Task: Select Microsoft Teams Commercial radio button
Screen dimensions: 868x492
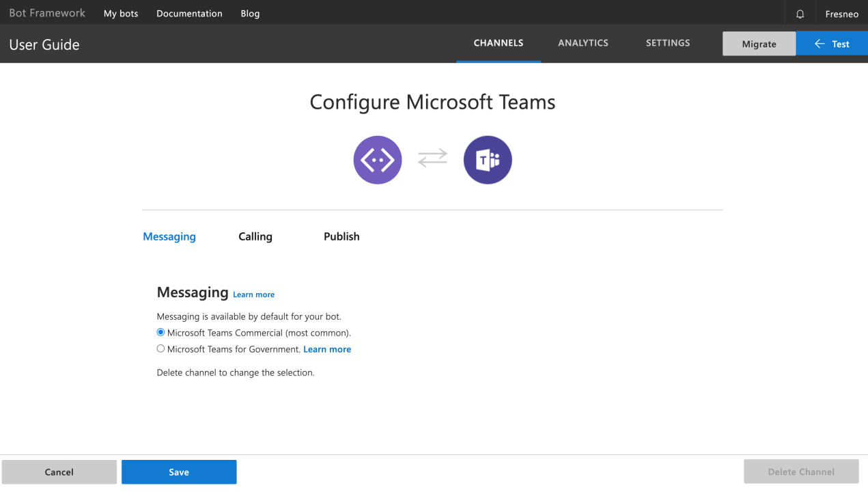Action: coord(161,333)
